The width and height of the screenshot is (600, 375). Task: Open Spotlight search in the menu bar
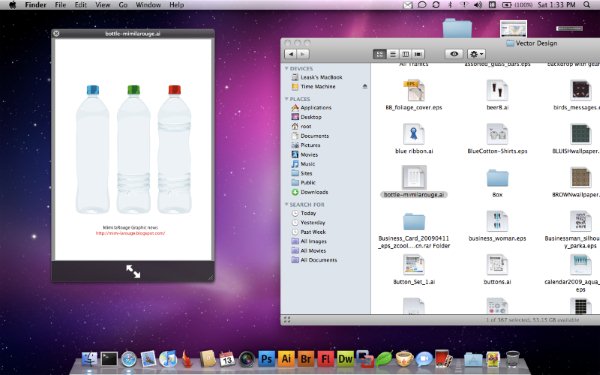(587, 5)
